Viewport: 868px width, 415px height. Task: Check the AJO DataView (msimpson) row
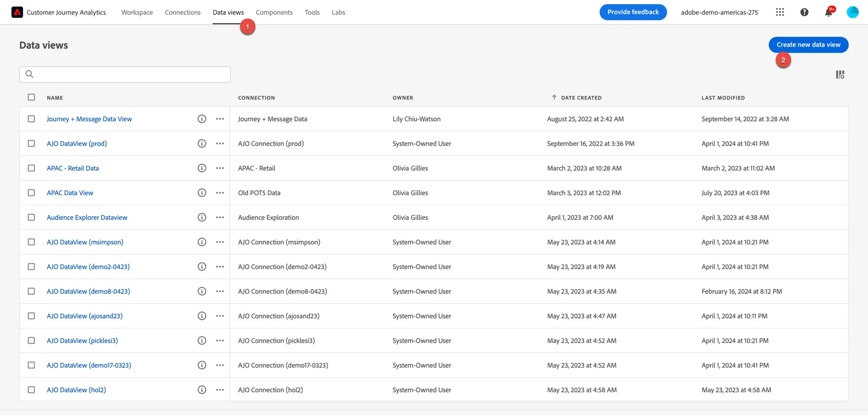(31, 242)
